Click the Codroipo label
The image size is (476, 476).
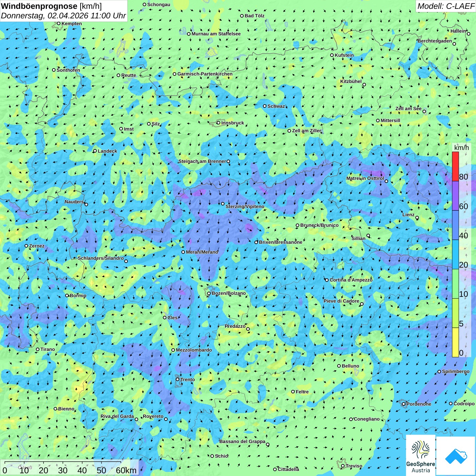tap(464, 404)
